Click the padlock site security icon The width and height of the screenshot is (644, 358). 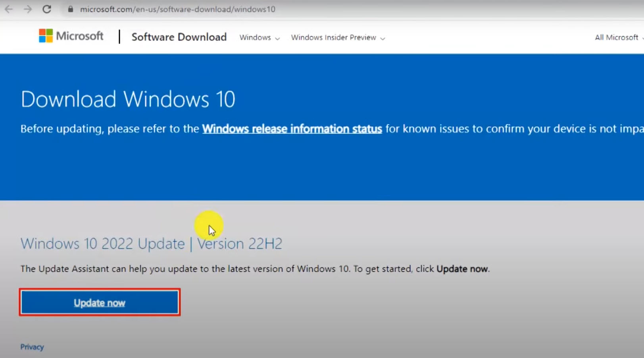(x=71, y=9)
